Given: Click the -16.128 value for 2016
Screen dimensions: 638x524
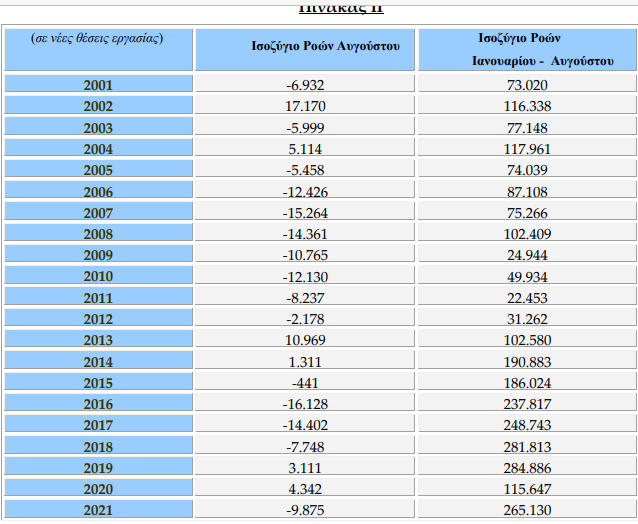Looking at the screenshot, I should 305,405.
